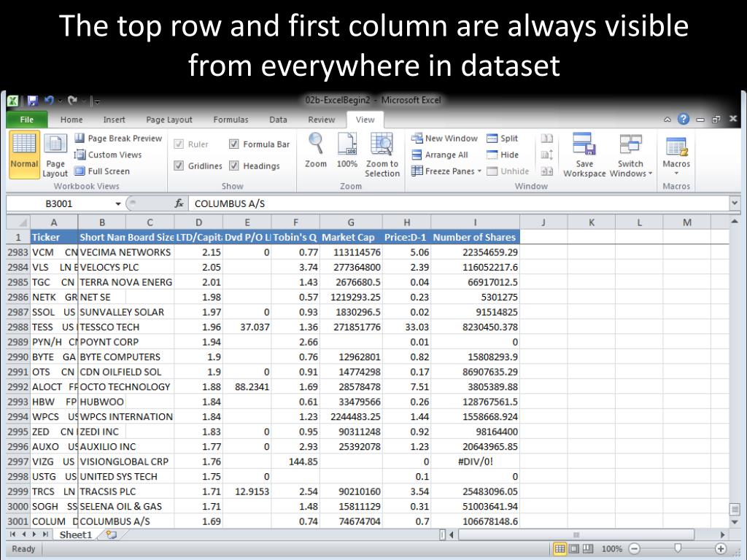Select the Market Cap header cell

351,237
